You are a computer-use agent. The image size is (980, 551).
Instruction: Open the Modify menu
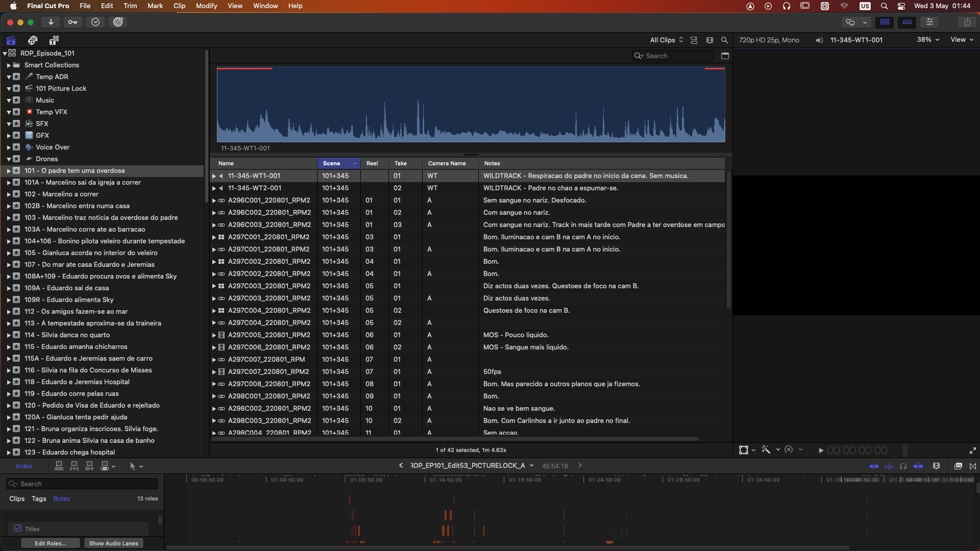click(x=206, y=6)
